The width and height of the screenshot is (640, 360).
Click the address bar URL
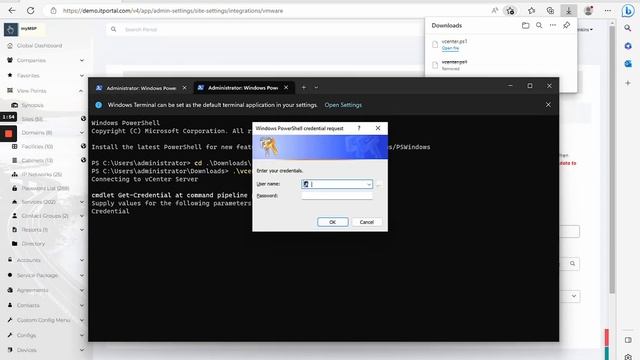173,11
